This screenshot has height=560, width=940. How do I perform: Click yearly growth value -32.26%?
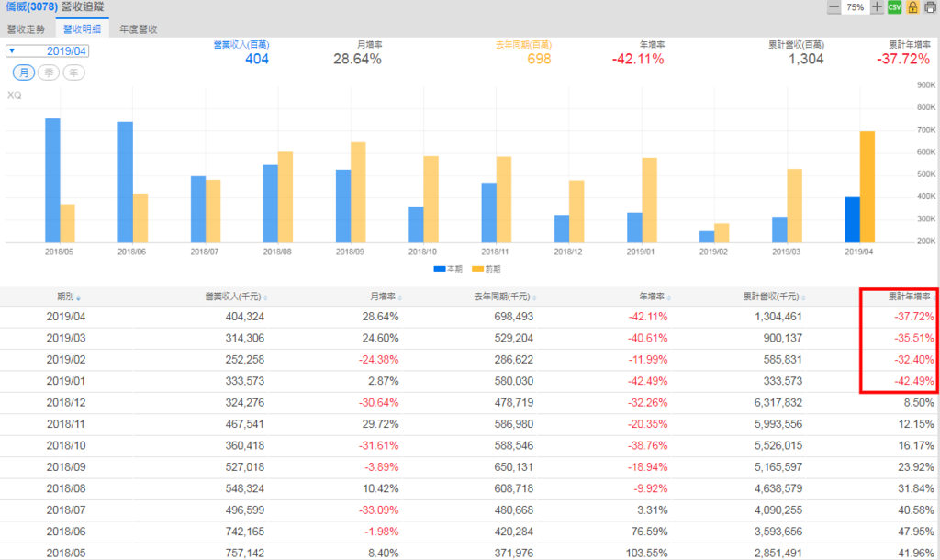(647, 403)
